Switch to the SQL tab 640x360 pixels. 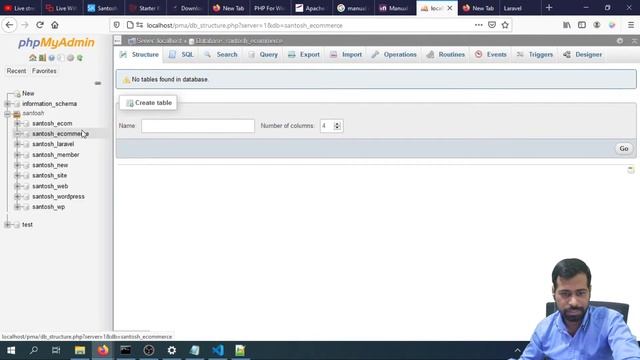(181, 55)
